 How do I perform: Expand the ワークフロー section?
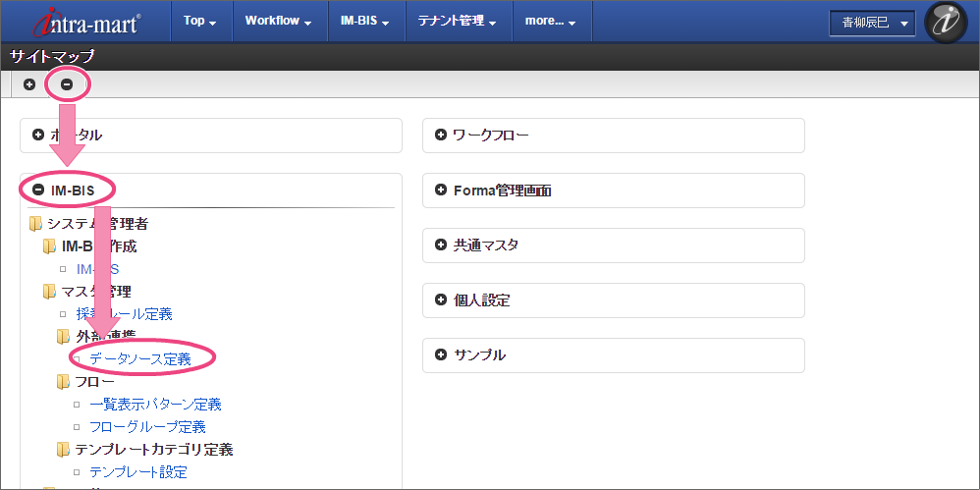(x=441, y=136)
